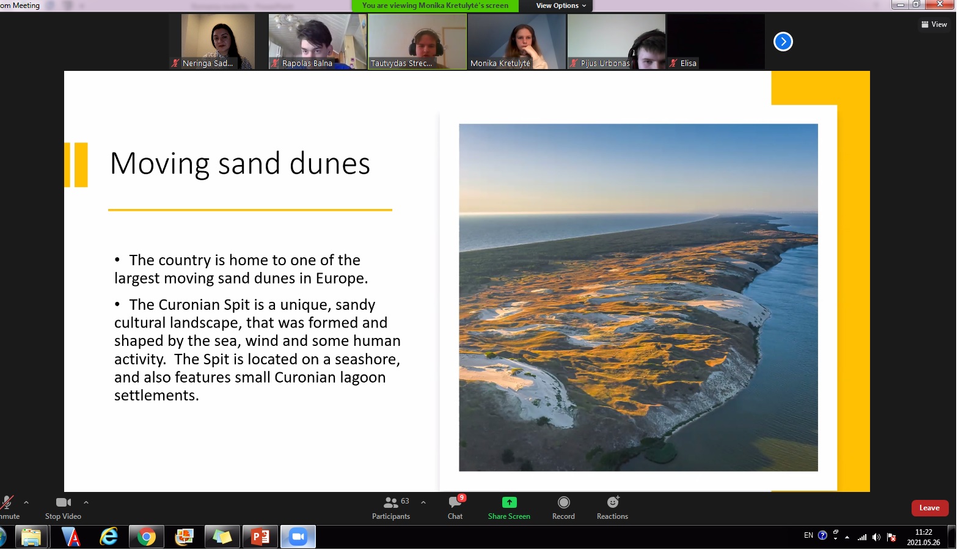Click the green Share Screen icon
Viewport: 980px width, 550px height.
coord(509,502)
